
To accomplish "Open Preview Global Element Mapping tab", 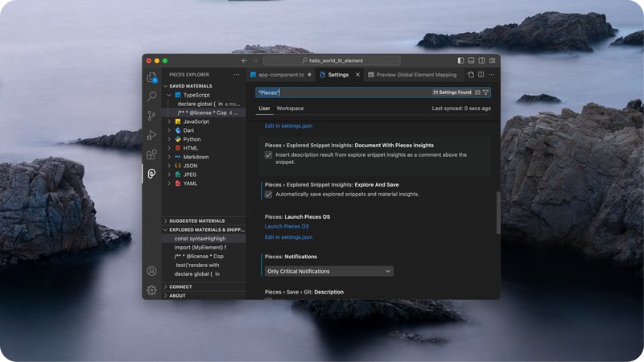I will tap(412, 75).
